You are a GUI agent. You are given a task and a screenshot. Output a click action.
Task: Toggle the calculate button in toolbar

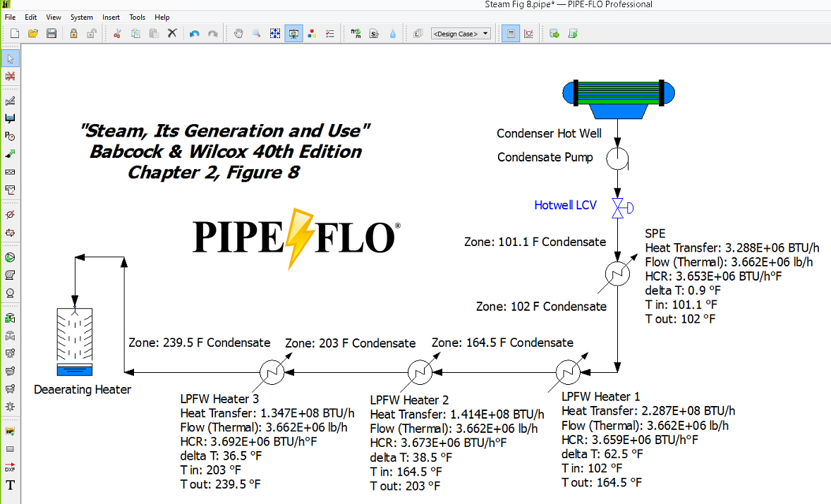coord(511,33)
